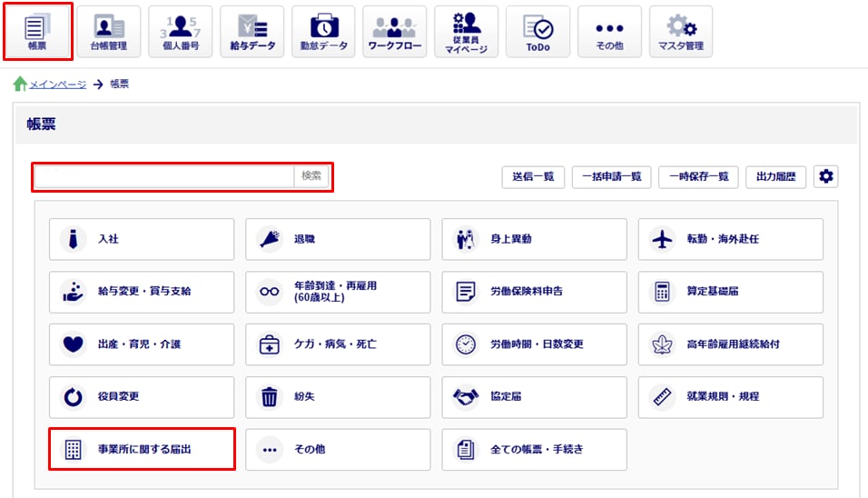Open 給与データ menu icon
868x498 pixels.
(252, 32)
